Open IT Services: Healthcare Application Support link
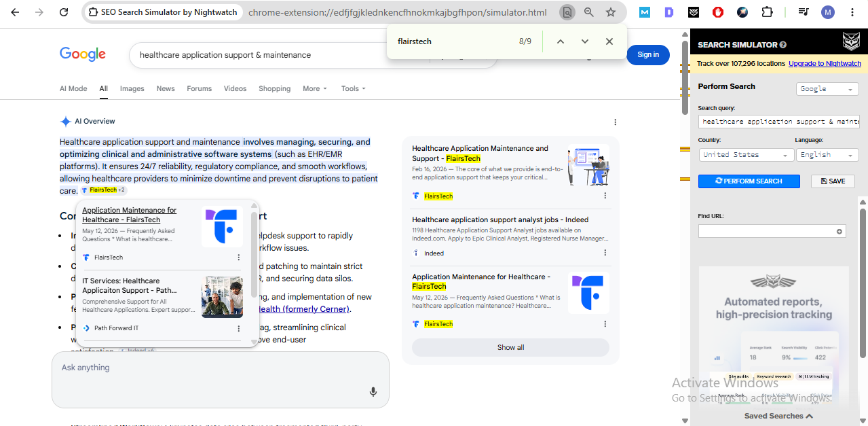This screenshot has height=426, width=868. [130, 285]
